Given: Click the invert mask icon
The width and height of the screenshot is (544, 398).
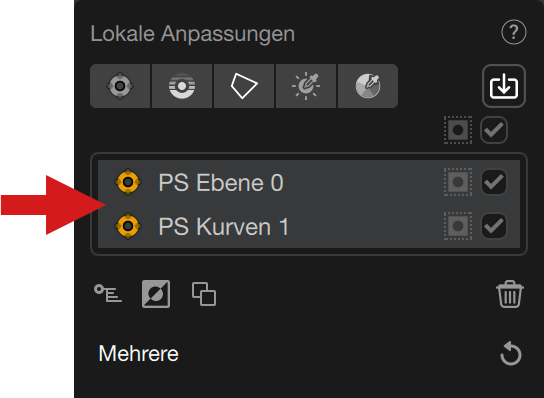Looking at the screenshot, I should pos(156,294).
